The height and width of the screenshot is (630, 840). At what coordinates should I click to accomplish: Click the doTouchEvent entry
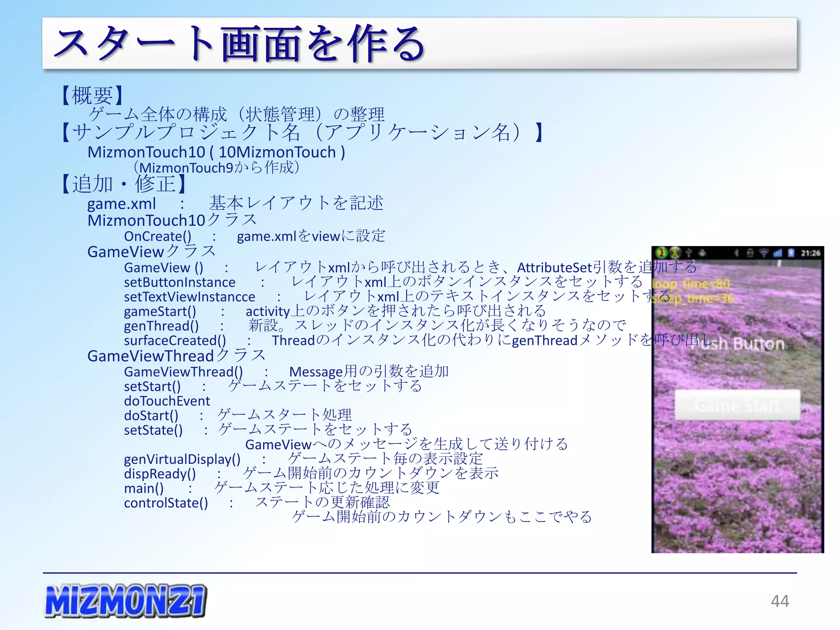[167, 401]
